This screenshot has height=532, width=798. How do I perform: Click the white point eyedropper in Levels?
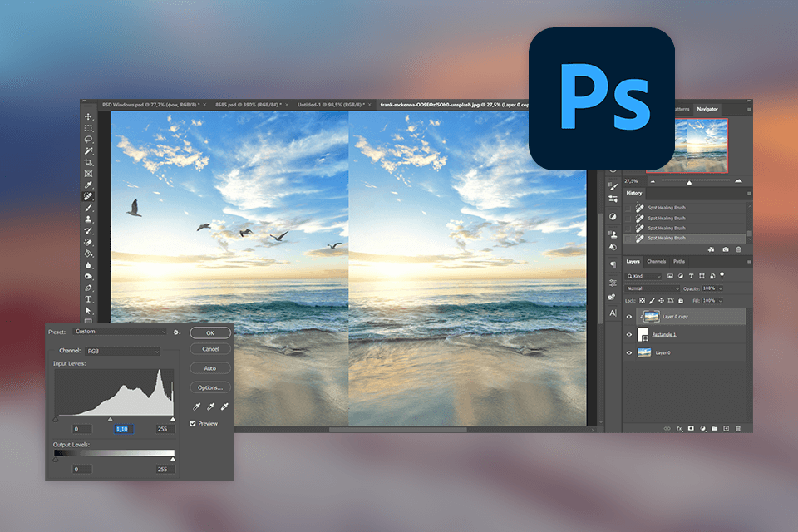pyautogui.click(x=224, y=406)
